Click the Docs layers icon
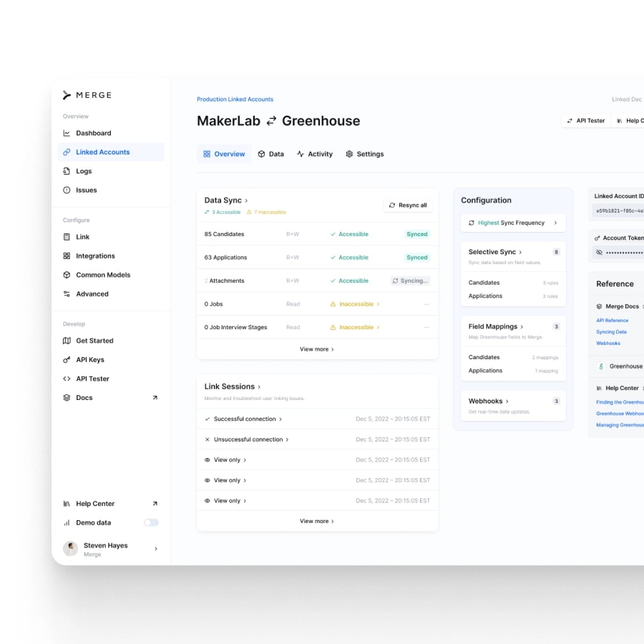Viewport: 644px width, 644px height. [67, 398]
